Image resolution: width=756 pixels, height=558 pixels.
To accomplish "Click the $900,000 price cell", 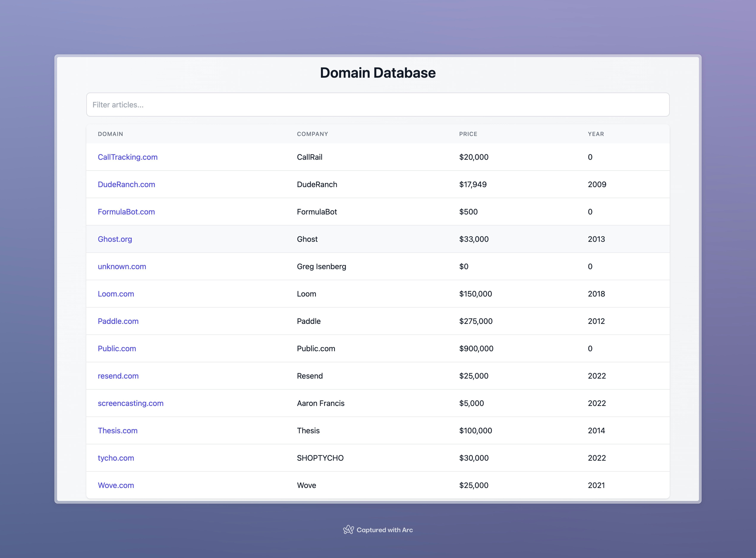I will tap(476, 349).
